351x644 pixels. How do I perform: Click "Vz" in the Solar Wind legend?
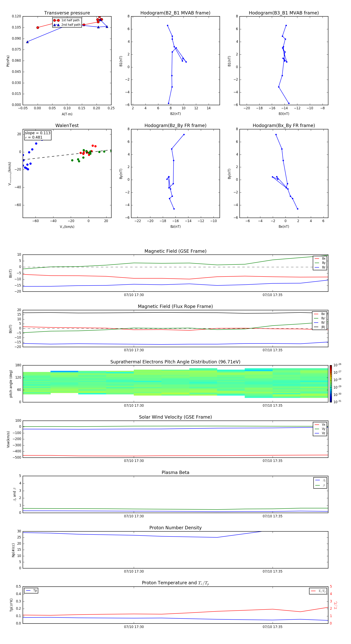pos(324,433)
